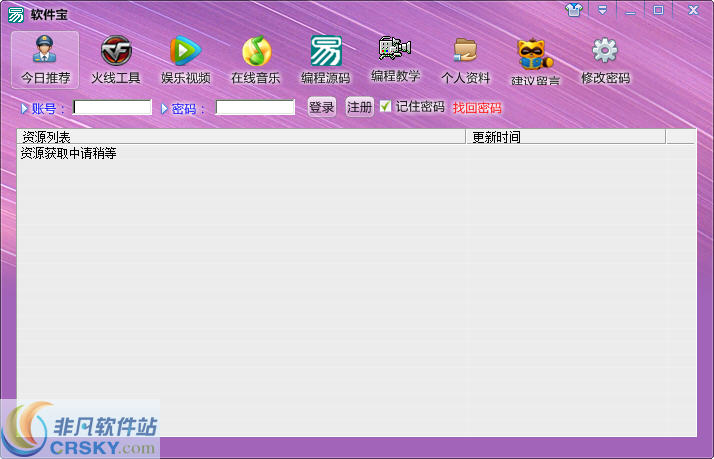Click the 更新时间 column header

click(x=566, y=137)
